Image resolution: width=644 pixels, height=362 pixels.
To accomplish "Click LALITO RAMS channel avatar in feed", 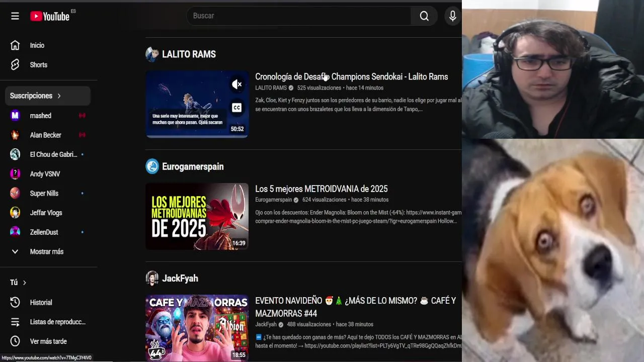I will coord(152,54).
